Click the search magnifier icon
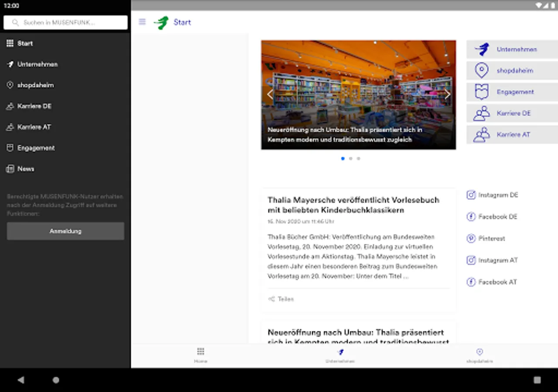This screenshot has width=558, height=392. (x=15, y=22)
